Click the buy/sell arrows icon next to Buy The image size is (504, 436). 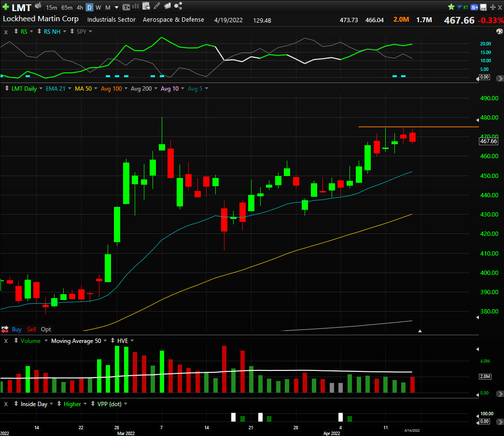(5, 329)
